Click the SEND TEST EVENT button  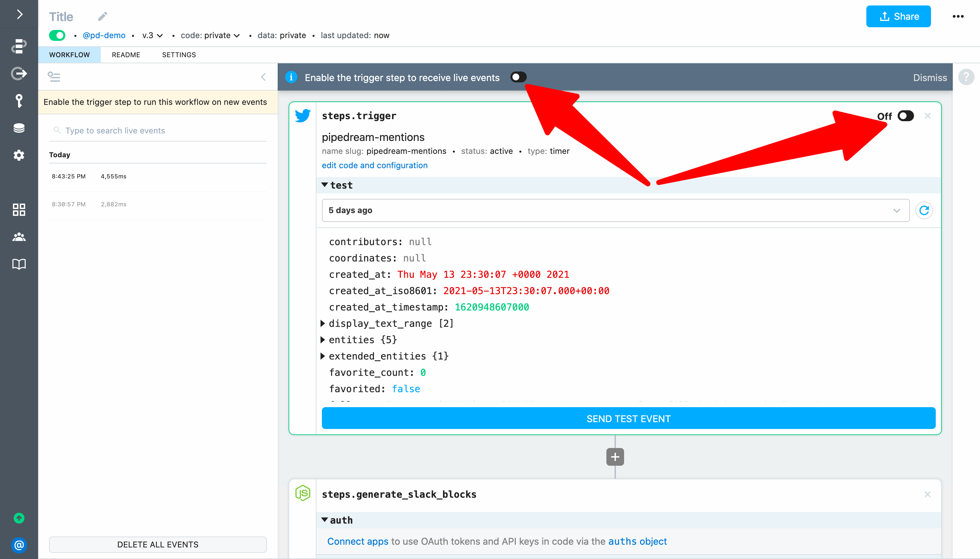(628, 418)
